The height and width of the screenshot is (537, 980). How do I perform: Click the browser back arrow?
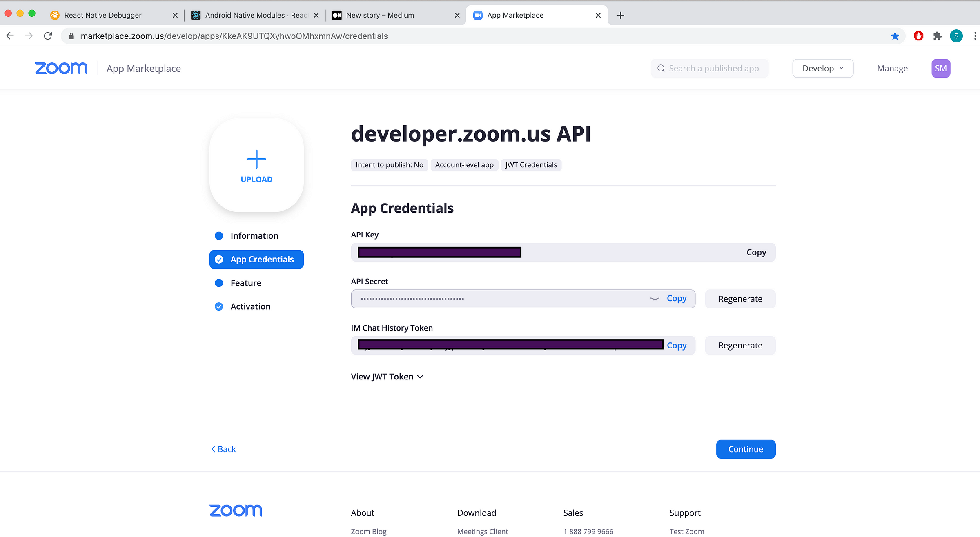point(10,36)
